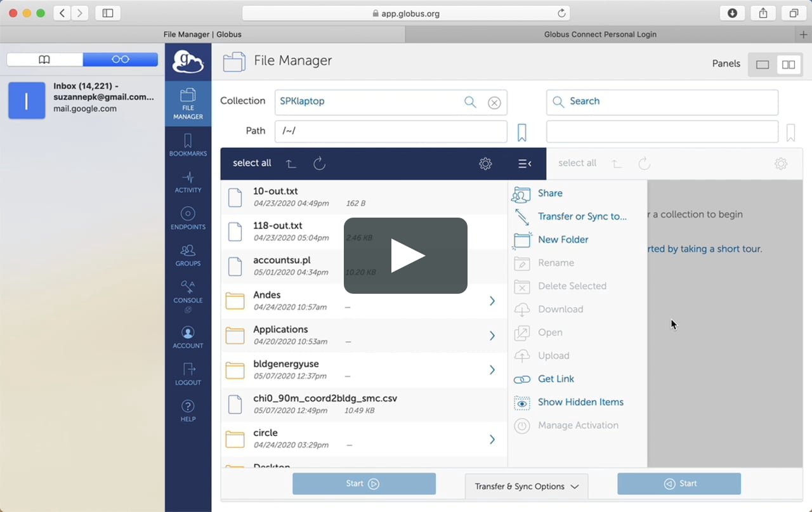This screenshot has height=512, width=812.
Task: Play the video overlay
Action: tap(405, 256)
